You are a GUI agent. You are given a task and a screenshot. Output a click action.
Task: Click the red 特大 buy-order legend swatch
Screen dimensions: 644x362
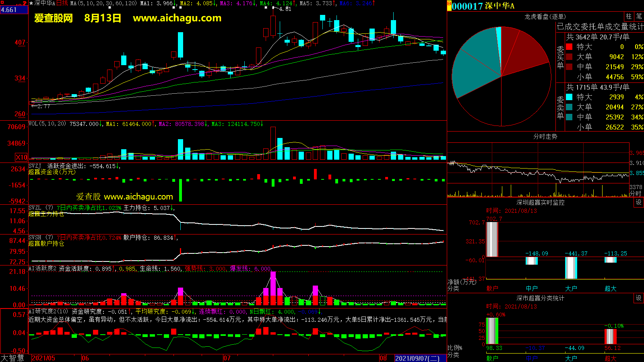coord(569,47)
